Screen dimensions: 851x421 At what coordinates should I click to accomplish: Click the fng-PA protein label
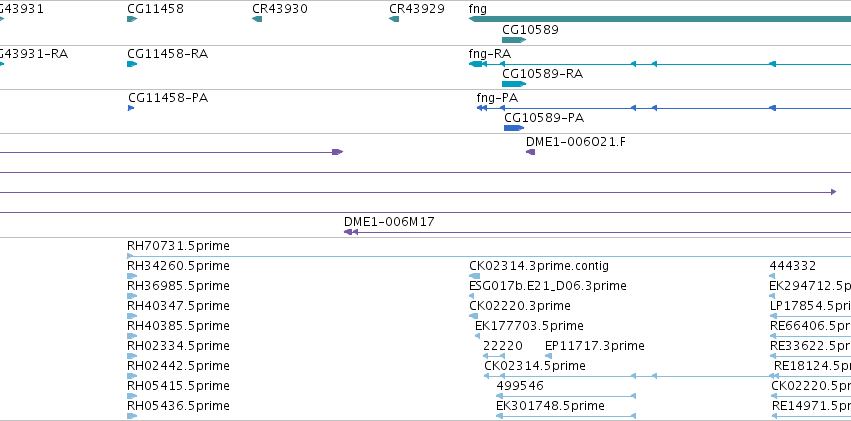(497, 98)
